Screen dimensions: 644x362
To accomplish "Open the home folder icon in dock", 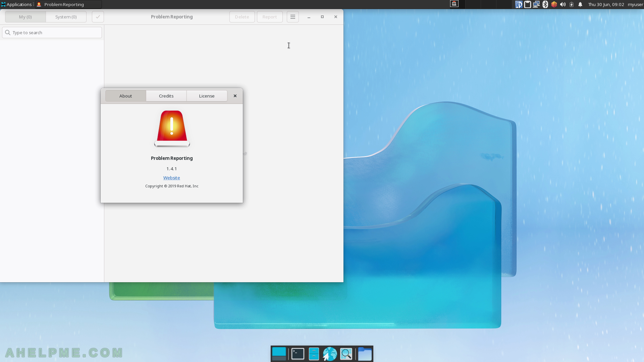I will coord(365,354).
